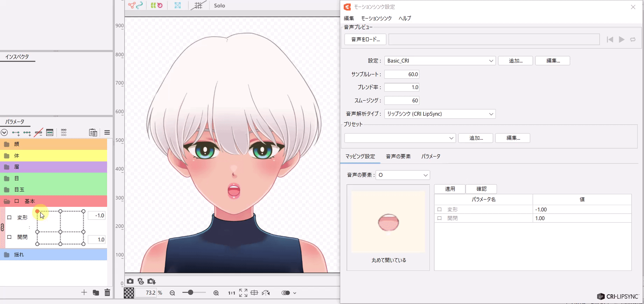Switch to the 音声の要素 tab
Image resolution: width=644 pixels, height=304 pixels.
point(398,157)
